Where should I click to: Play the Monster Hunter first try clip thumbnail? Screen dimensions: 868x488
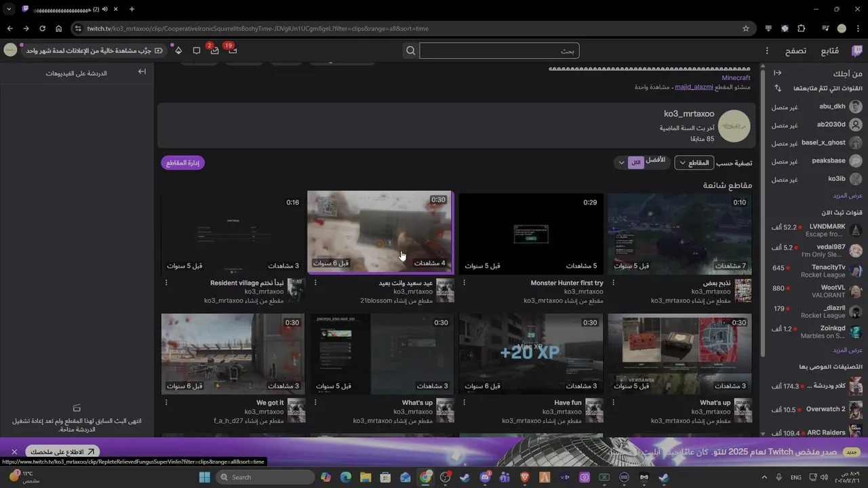pyautogui.click(x=530, y=233)
